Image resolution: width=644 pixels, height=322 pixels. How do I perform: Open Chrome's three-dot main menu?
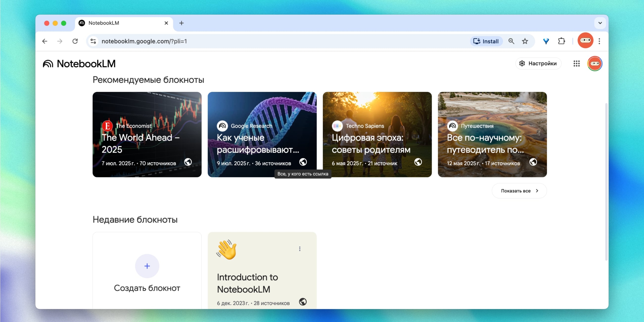pyautogui.click(x=599, y=41)
